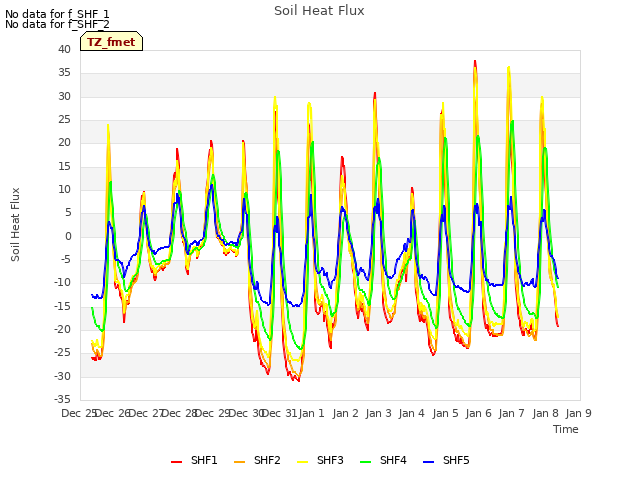Click the yellow SHF3 legend color marker
640x480 pixels.
[302, 461]
